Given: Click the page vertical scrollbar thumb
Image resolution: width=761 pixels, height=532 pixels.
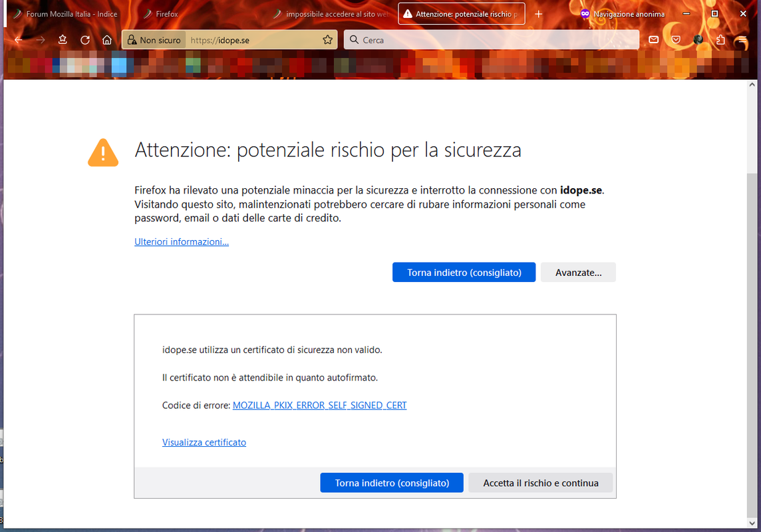Looking at the screenshot, I should tap(752, 344).
